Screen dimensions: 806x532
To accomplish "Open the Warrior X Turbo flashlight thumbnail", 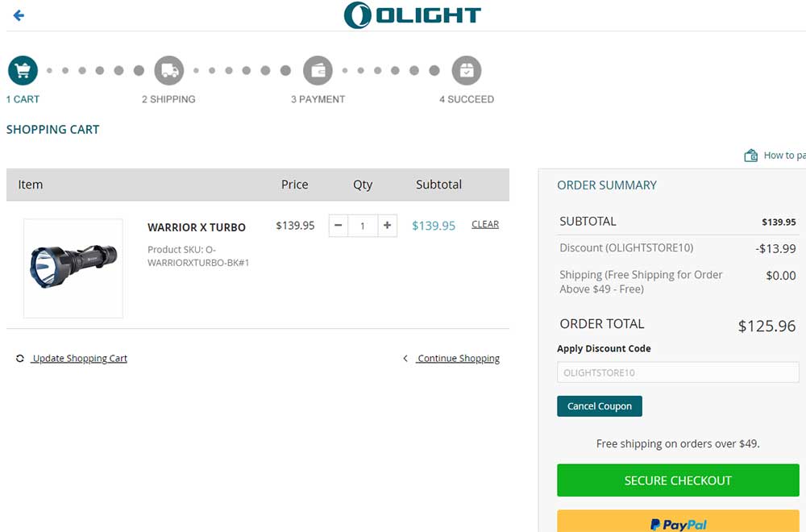I will [73, 268].
